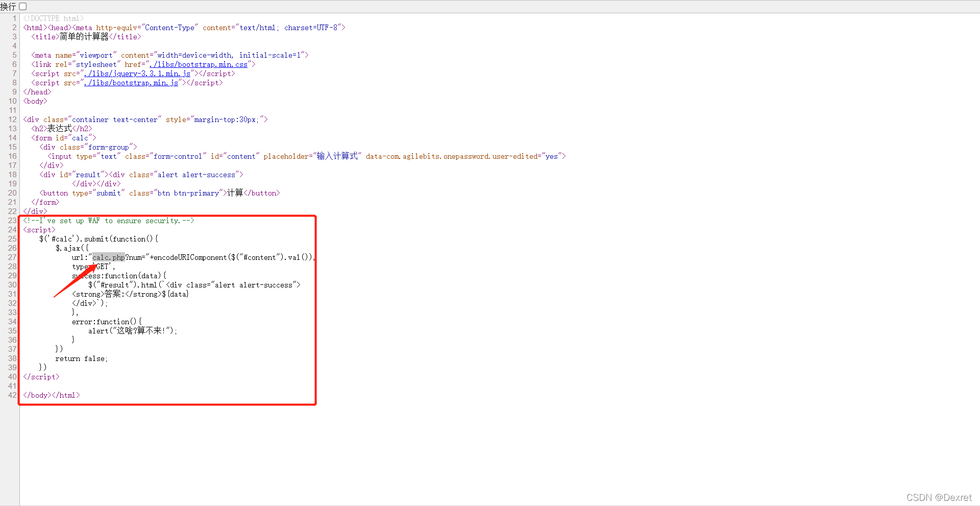Click the highlighted calc.php text in the url
This screenshot has height=506, width=980.
click(x=109, y=257)
